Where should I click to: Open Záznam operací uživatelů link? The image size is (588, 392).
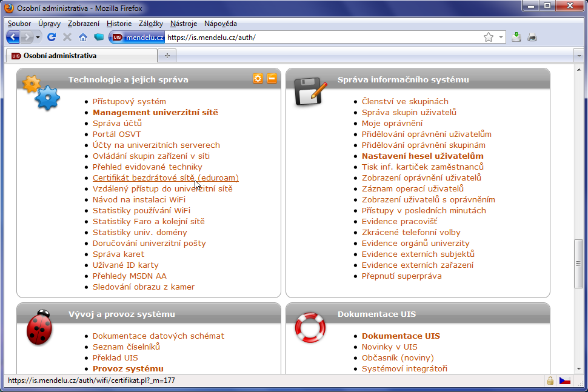click(x=413, y=189)
